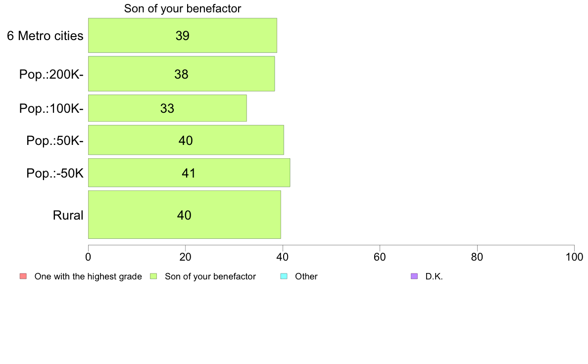The height and width of the screenshot is (364, 588).
Task: Click the 0 tick on the x-axis
Action: (88, 257)
